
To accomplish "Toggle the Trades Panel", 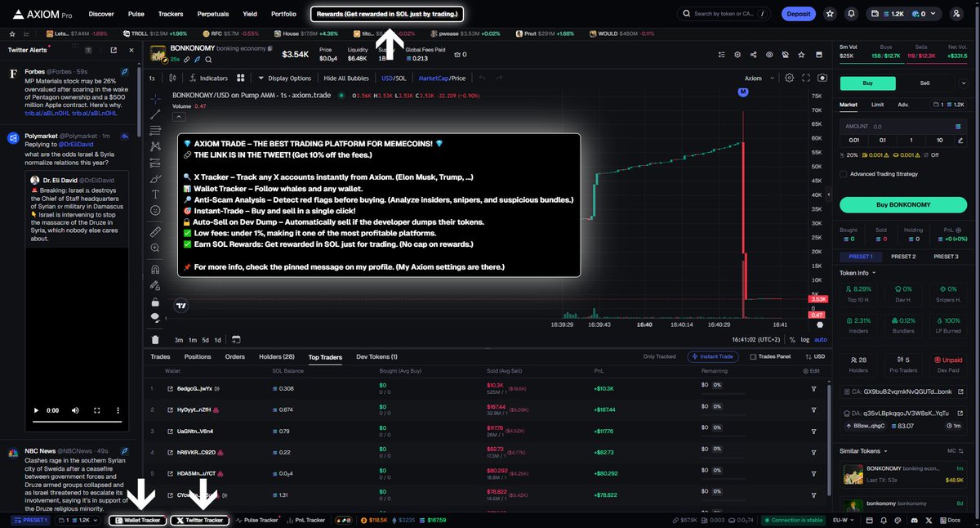I will point(770,356).
